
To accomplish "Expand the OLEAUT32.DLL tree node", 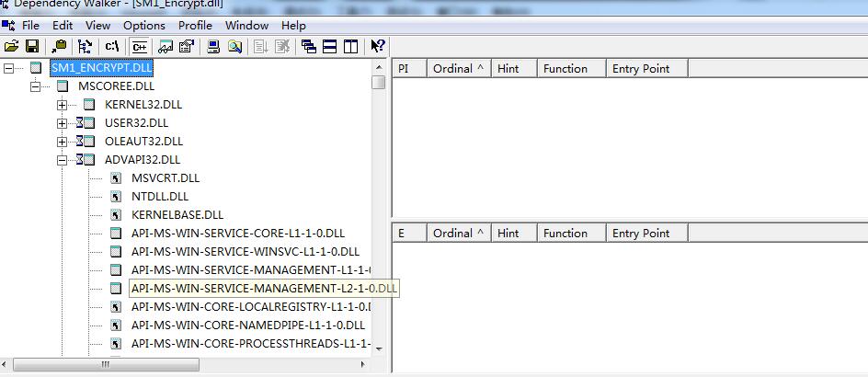I will click(62, 142).
